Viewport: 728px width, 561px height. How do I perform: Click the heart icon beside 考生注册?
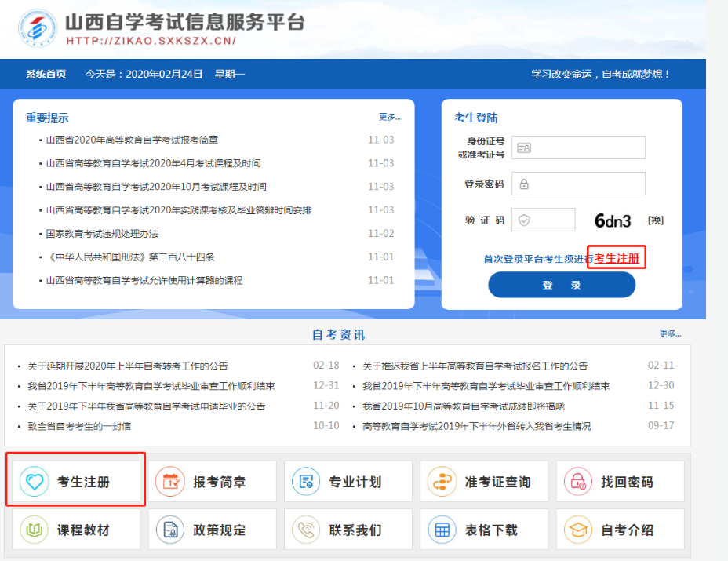[x=35, y=482]
